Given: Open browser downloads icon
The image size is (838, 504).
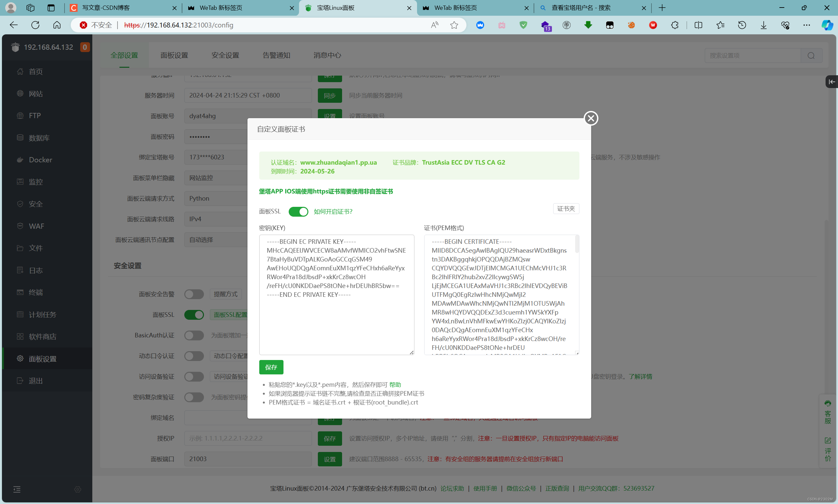Looking at the screenshot, I should 763,25.
